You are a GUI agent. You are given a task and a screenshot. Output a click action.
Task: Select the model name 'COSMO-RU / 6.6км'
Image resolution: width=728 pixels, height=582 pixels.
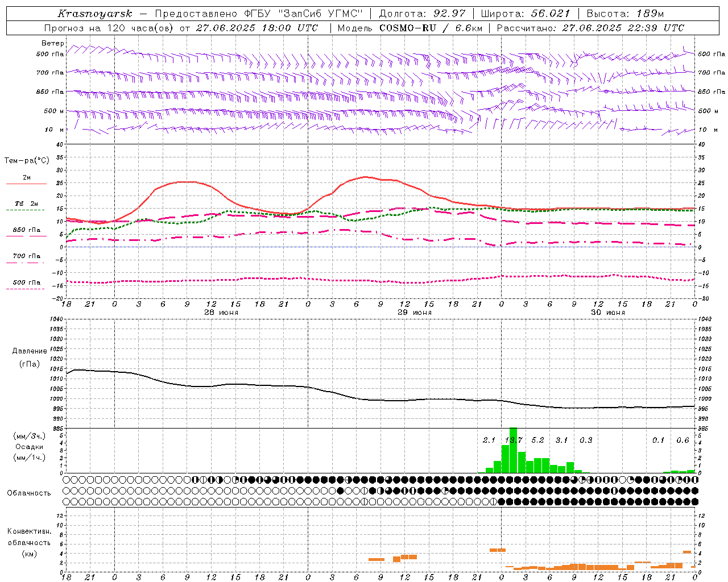[431, 28]
